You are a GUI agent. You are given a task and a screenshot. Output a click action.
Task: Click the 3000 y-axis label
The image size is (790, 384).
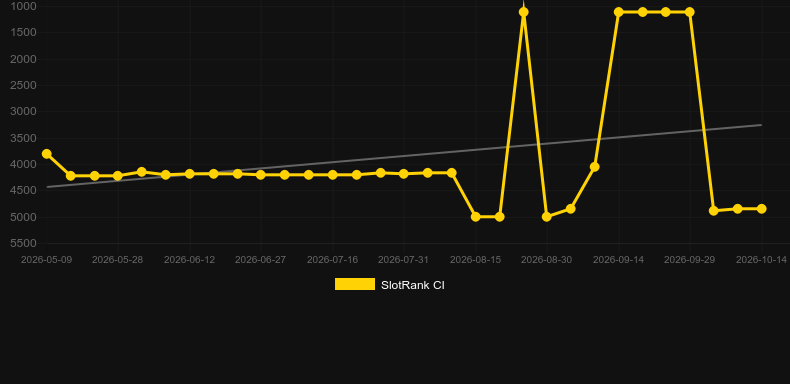point(23,111)
